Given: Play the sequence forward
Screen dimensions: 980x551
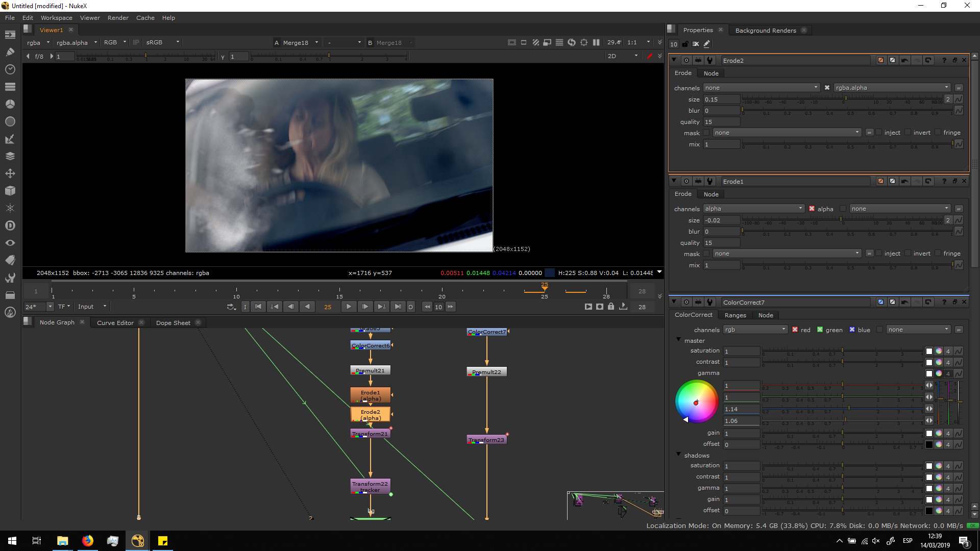Looking at the screenshot, I should coord(349,307).
